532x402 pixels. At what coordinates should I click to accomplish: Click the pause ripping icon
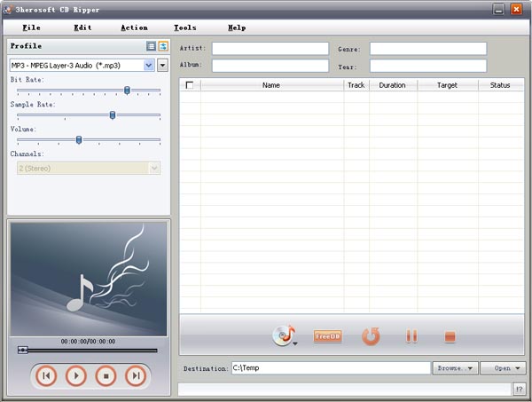(411, 336)
